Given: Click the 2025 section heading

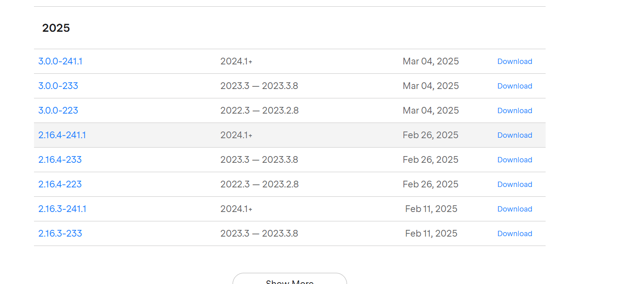Looking at the screenshot, I should coord(56,28).
